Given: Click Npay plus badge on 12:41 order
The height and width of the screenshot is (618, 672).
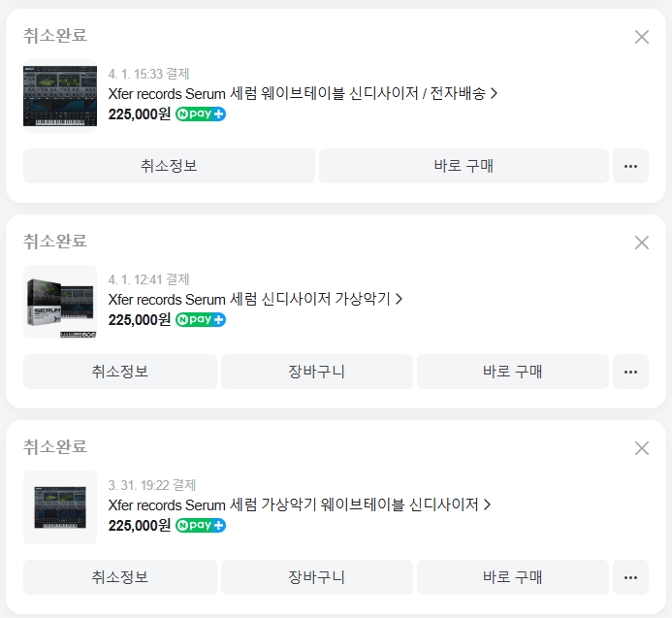Looking at the screenshot, I should click(201, 319).
